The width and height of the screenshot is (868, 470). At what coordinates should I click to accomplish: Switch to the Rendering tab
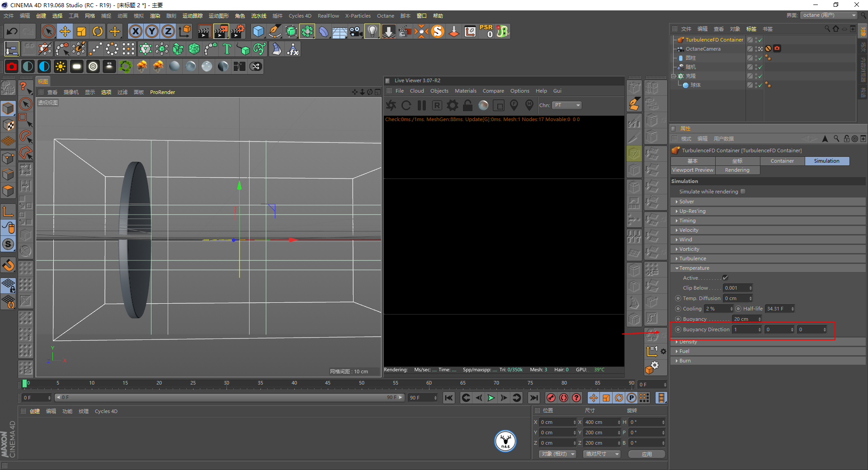coord(737,170)
